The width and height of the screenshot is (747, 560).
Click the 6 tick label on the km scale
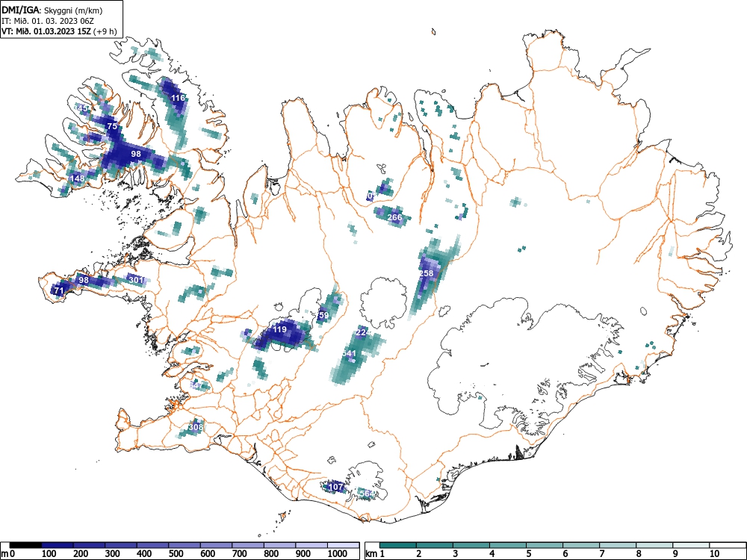(565, 554)
